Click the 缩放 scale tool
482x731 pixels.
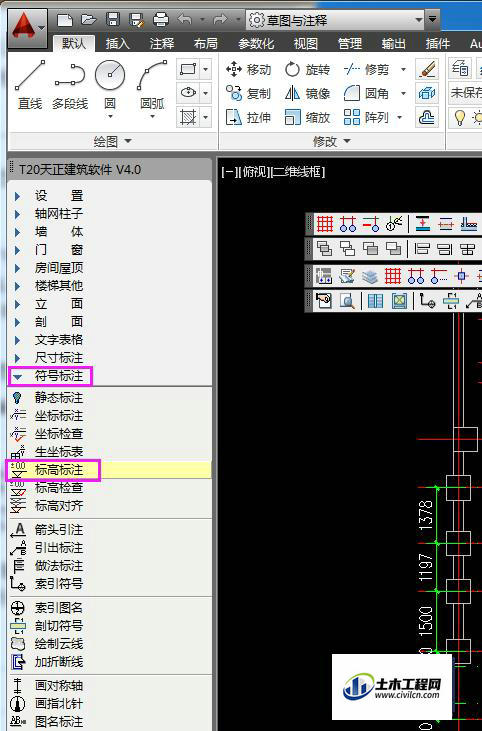308,117
